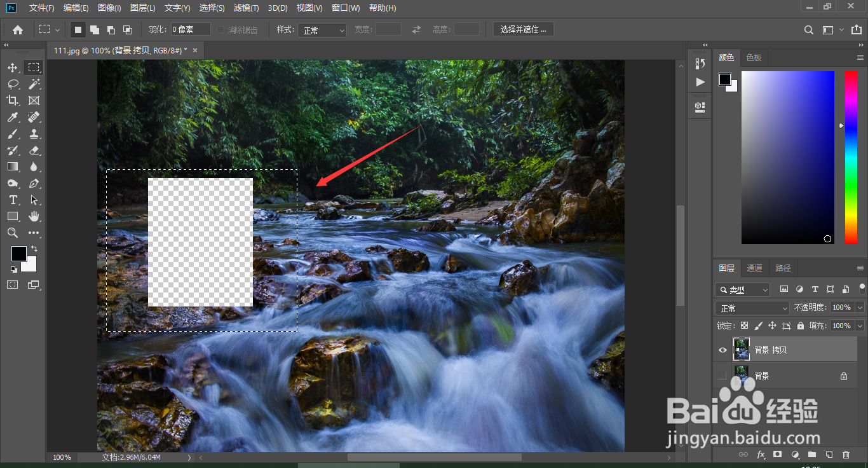Toggle lock transparent pixels
Viewport: 868px width, 468px height.
(x=744, y=326)
